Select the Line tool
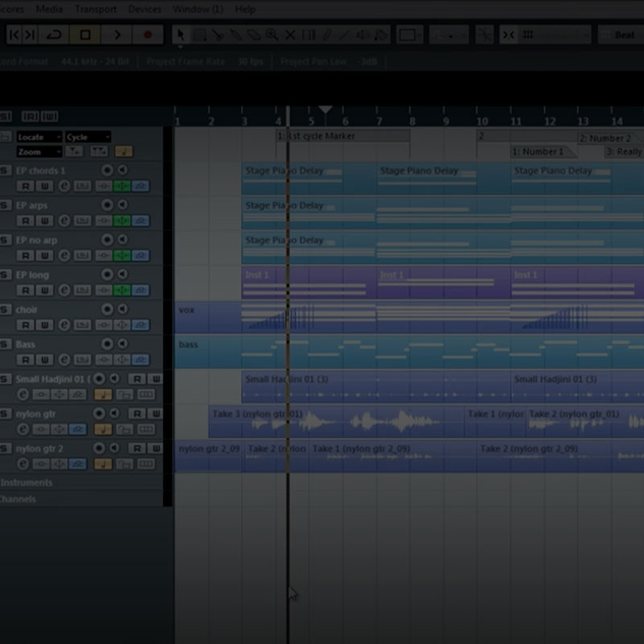The height and width of the screenshot is (644, 644). tap(345, 35)
